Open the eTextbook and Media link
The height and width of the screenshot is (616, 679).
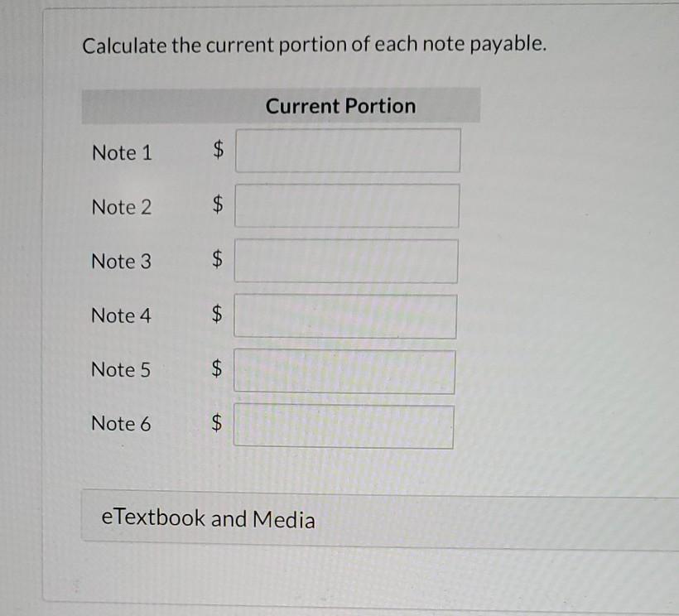point(209,518)
